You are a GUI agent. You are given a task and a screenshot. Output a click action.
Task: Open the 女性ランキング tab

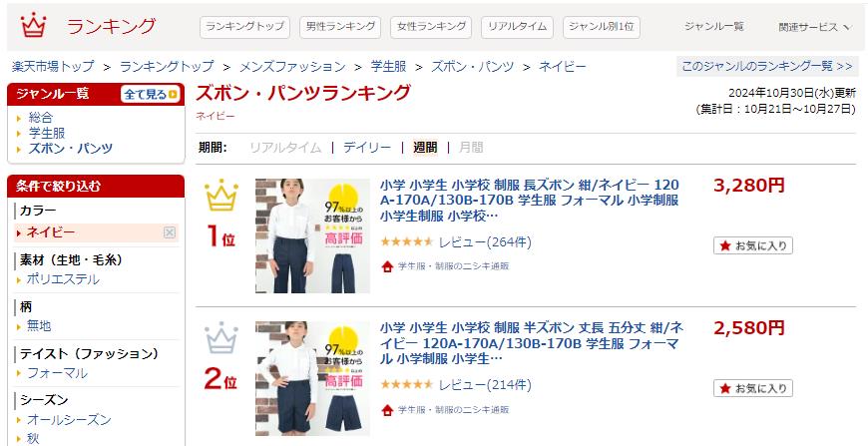[431, 27]
